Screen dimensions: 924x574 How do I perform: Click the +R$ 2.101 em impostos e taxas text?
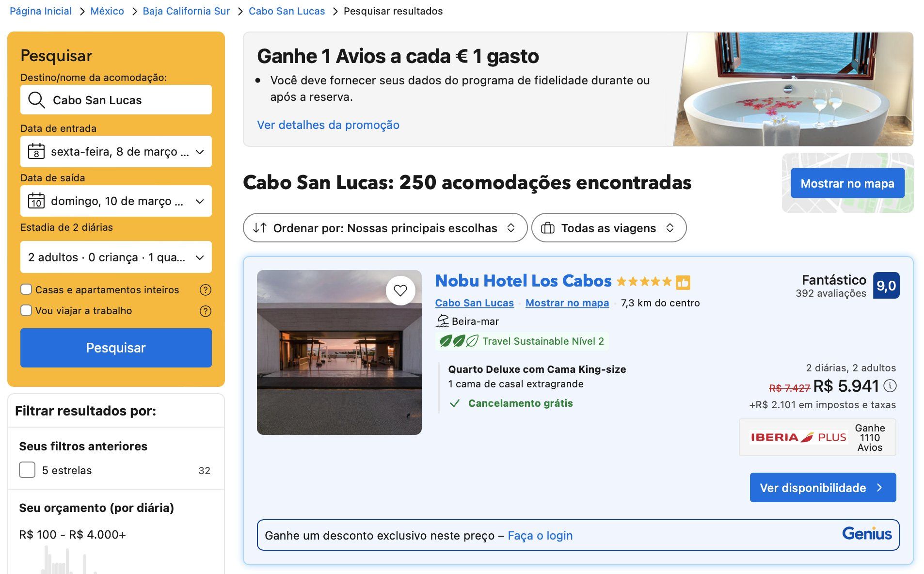tap(822, 405)
